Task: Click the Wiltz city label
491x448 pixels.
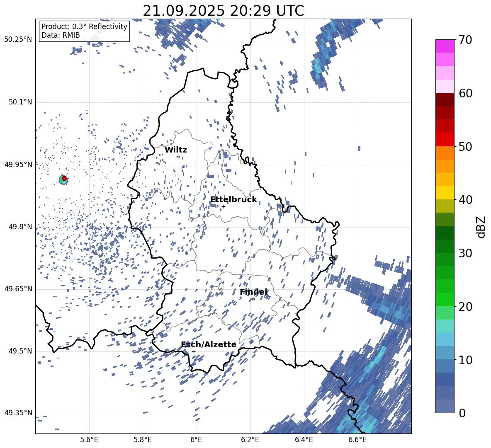Action: click(176, 150)
